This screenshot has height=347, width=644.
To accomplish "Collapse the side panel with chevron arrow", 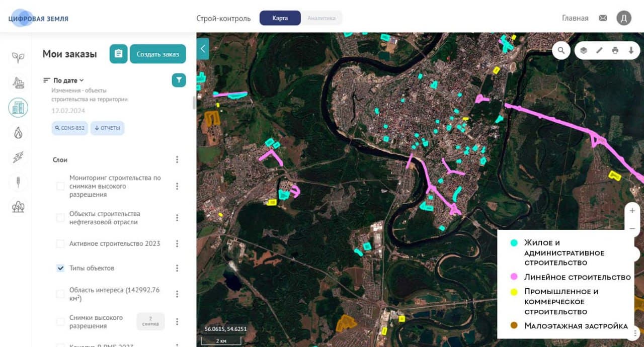I will [203, 49].
